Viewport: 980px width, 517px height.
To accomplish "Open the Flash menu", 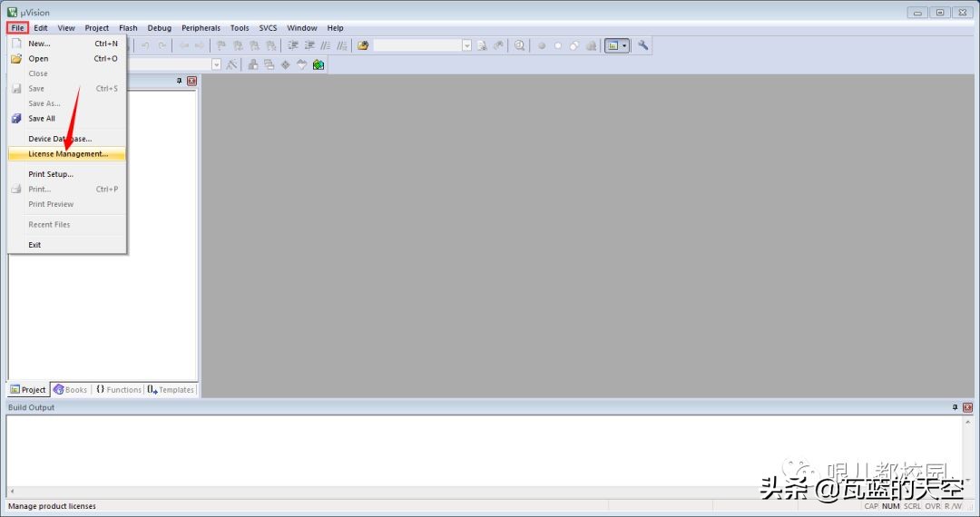I will (x=128, y=27).
